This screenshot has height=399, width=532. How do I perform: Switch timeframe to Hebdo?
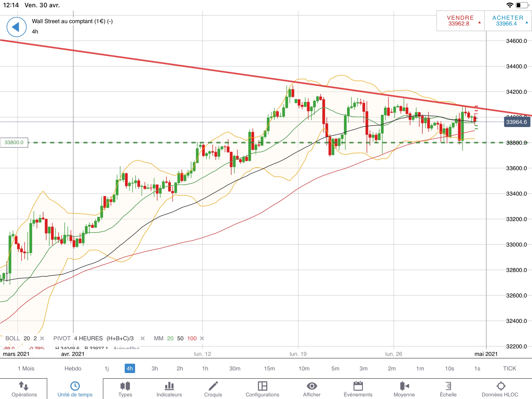click(73, 369)
